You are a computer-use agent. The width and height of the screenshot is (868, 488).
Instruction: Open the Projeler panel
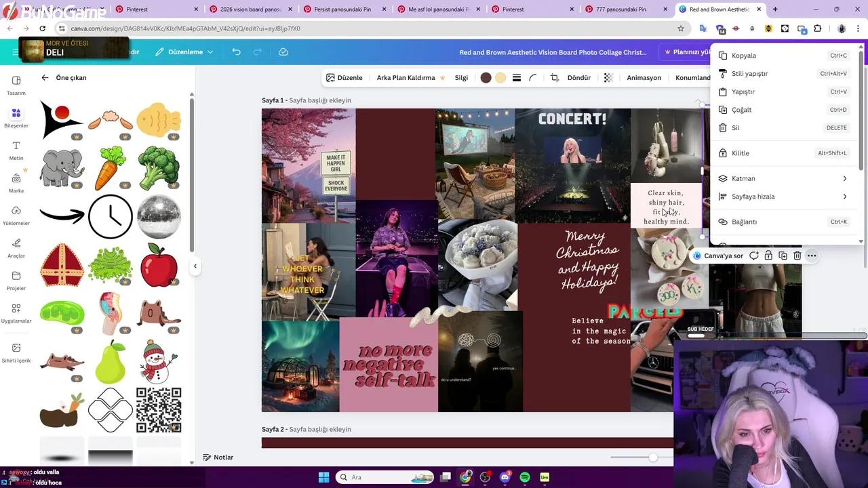(16, 280)
